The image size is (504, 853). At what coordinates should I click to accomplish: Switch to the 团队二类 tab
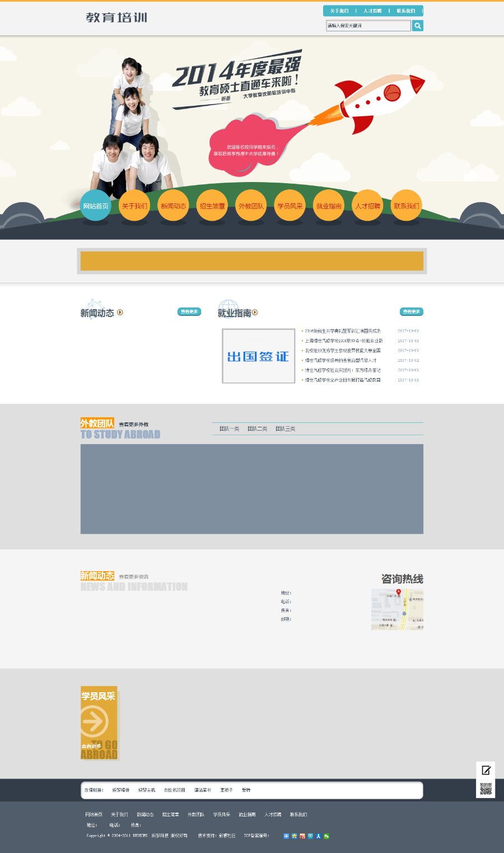pyautogui.click(x=258, y=428)
